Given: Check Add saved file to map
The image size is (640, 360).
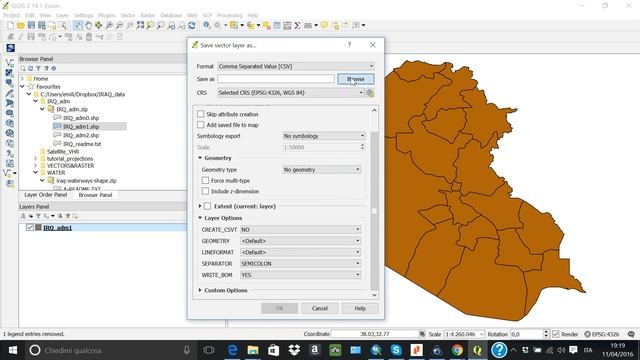Looking at the screenshot, I should 200,124.
